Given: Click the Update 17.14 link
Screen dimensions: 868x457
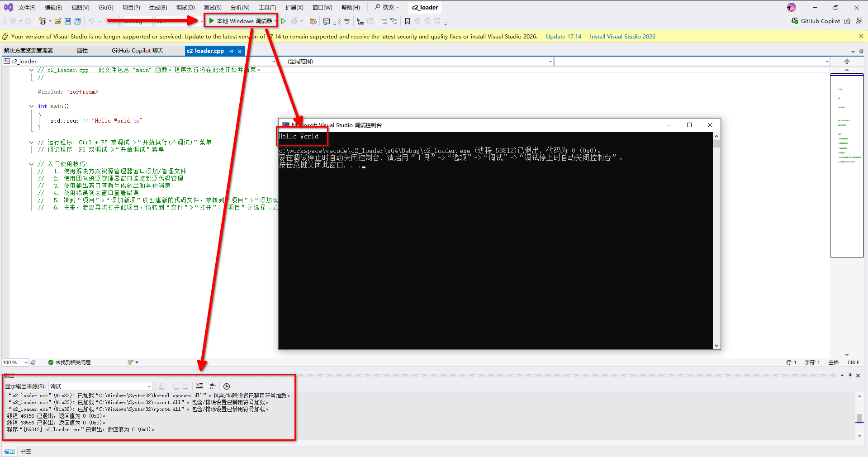Looking at the screenshot, I should (x=563, y=37).
